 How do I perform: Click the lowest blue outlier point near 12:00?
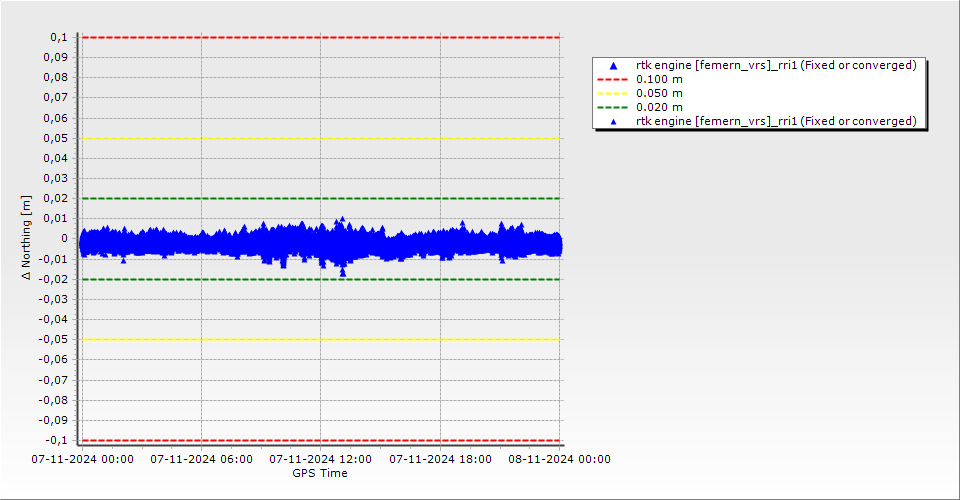(x=343, y=272)
